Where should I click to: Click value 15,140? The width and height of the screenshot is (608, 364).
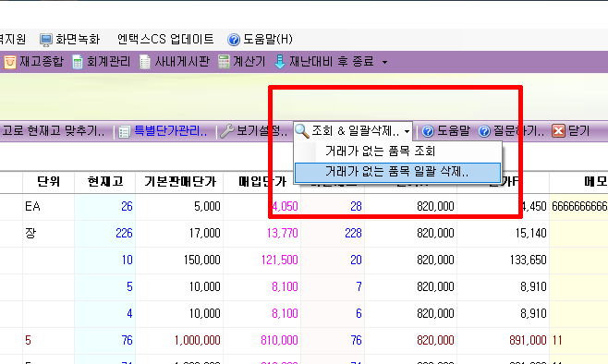(530, 233)
